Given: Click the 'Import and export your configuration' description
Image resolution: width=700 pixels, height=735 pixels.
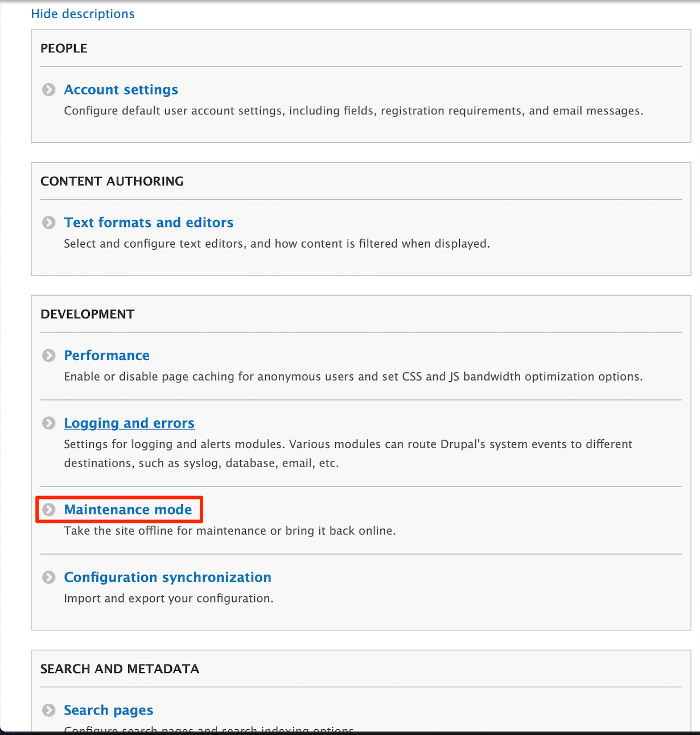Looking at the screenshot, I should pyautogui.click(x=168, y=598).
